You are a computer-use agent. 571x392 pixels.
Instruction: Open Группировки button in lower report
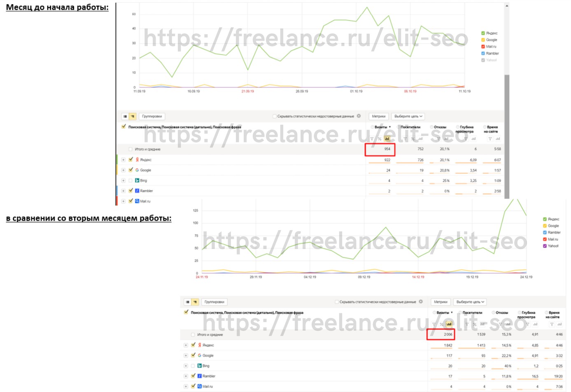pyautogui.click(x=214, y=302)
